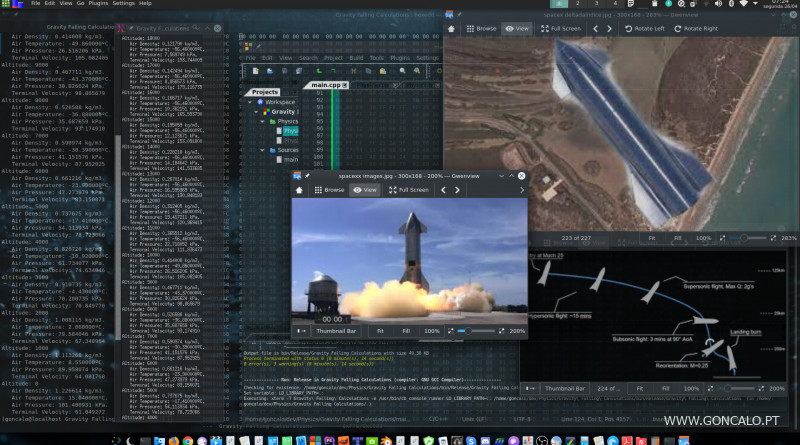Adjust the zoom slider in bottom-right Gwenview window

coord(735,388)
